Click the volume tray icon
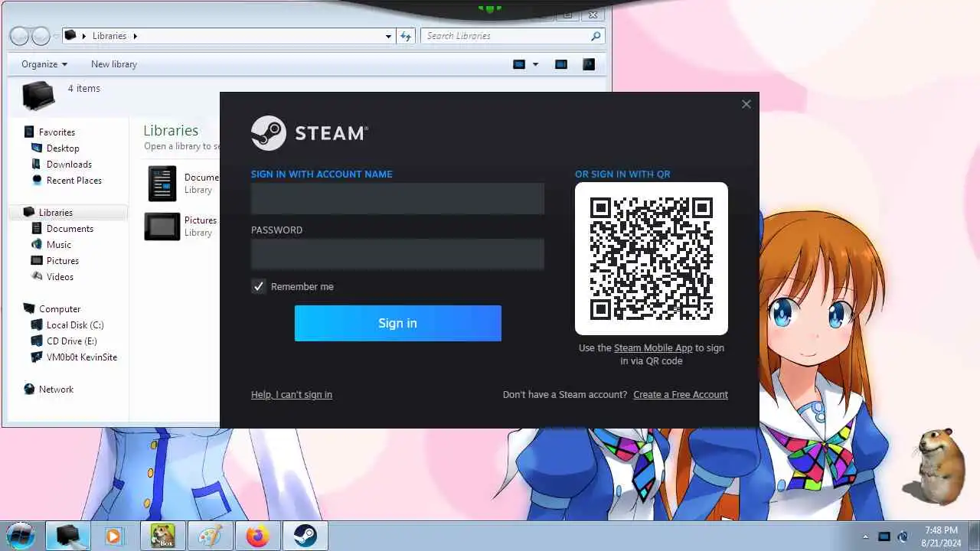 pyautogui.click(x=903, y=537)
